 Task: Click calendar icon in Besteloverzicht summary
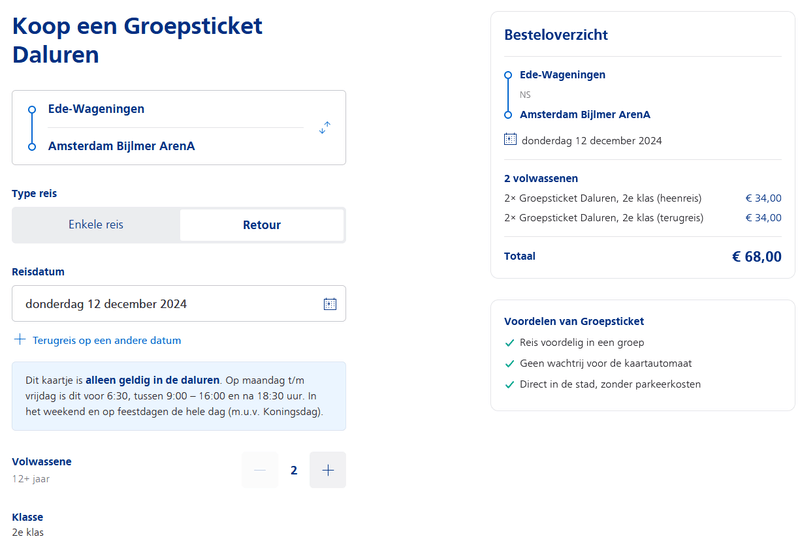(x=510, y=140)
